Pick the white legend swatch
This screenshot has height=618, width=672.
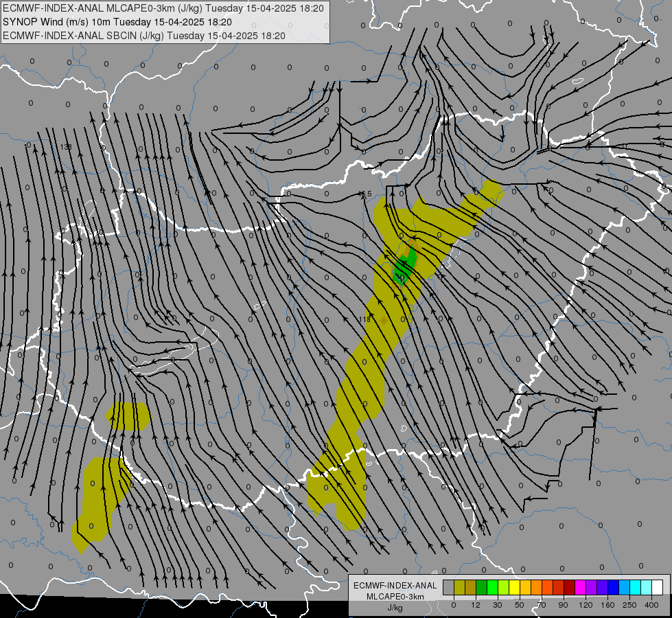[658, 587]
